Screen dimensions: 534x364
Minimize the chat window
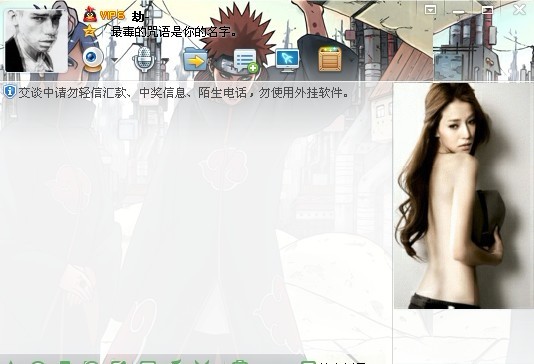pyautogui.click(x=458, y=12)
